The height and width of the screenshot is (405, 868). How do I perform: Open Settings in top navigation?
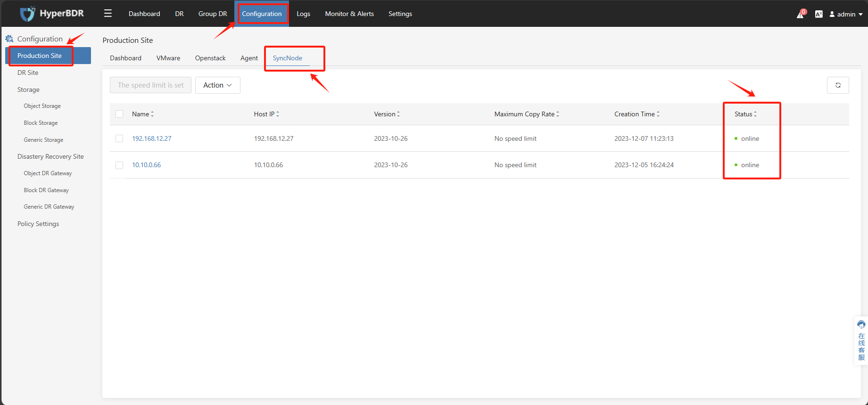click(x=400, y=14)
